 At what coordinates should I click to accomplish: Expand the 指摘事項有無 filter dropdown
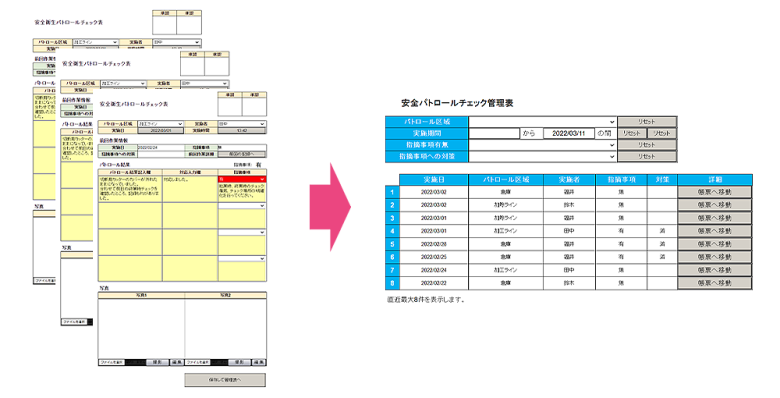point(543,145)
